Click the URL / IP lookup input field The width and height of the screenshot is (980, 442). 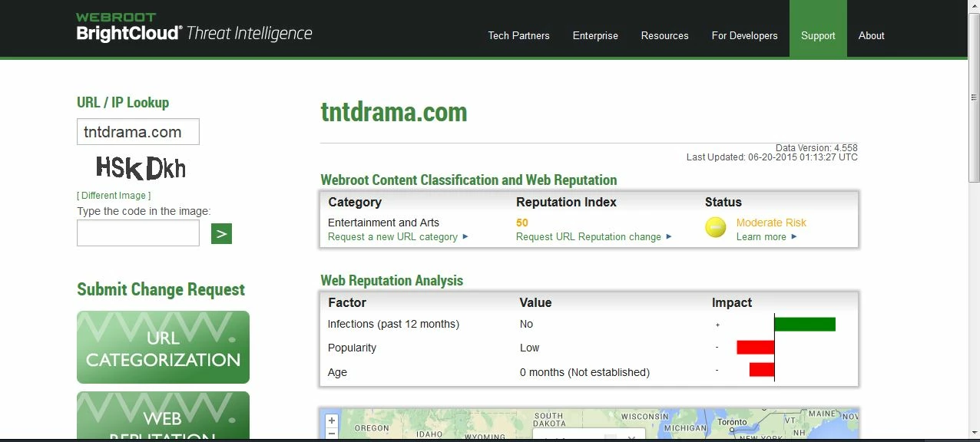tap(138, 132)
